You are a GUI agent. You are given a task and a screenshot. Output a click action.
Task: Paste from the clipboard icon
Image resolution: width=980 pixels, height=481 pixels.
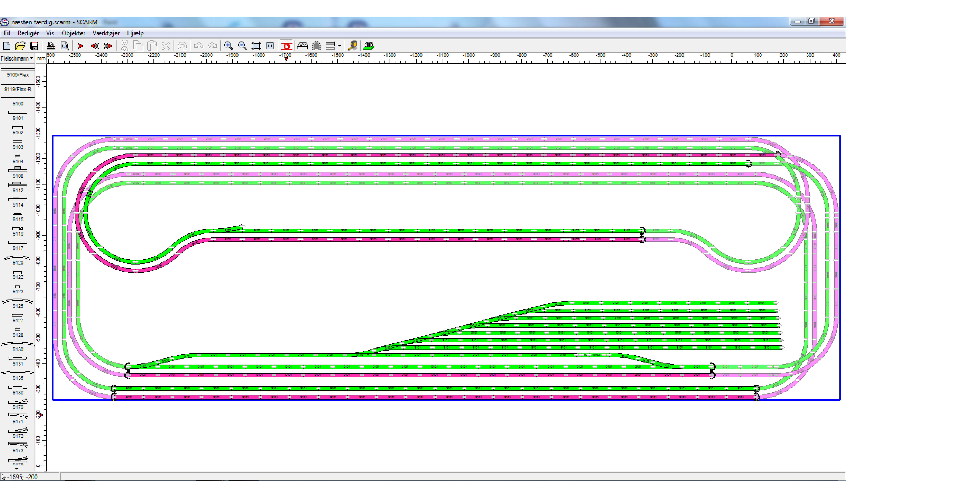click(x=152, y=46)
